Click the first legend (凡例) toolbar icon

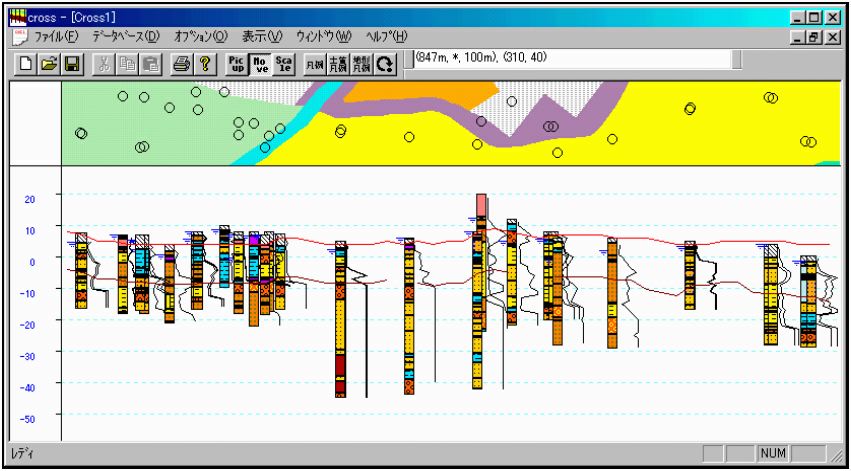tap(315, 65)
